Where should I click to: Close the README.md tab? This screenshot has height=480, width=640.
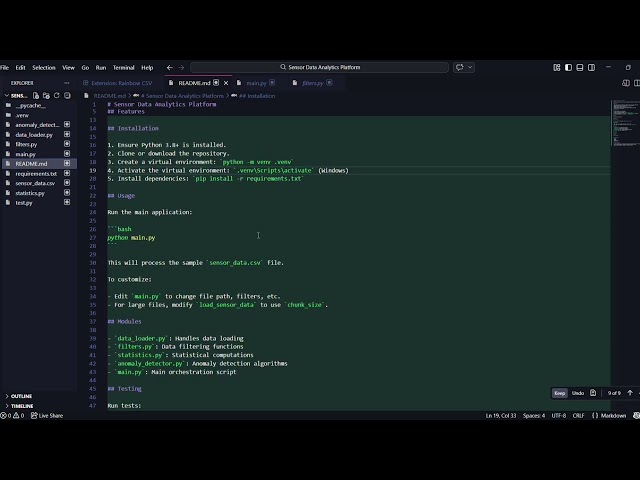226,83
